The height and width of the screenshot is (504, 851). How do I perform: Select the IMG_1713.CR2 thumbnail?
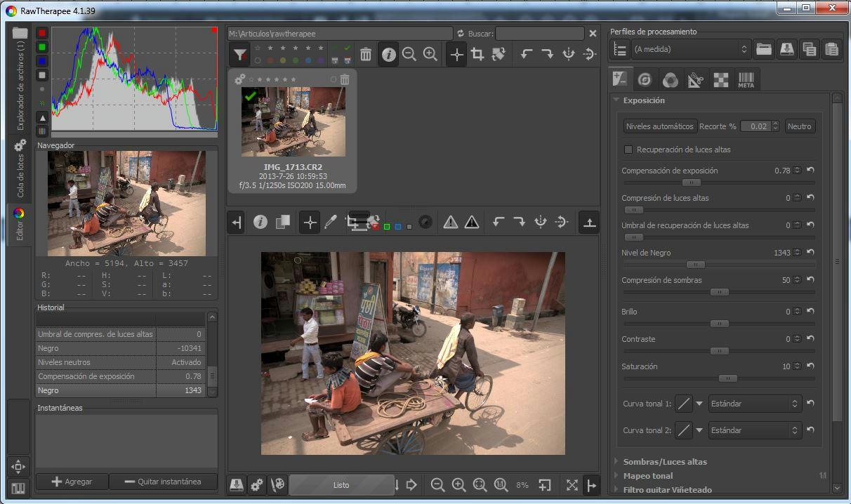click(293, 121)
